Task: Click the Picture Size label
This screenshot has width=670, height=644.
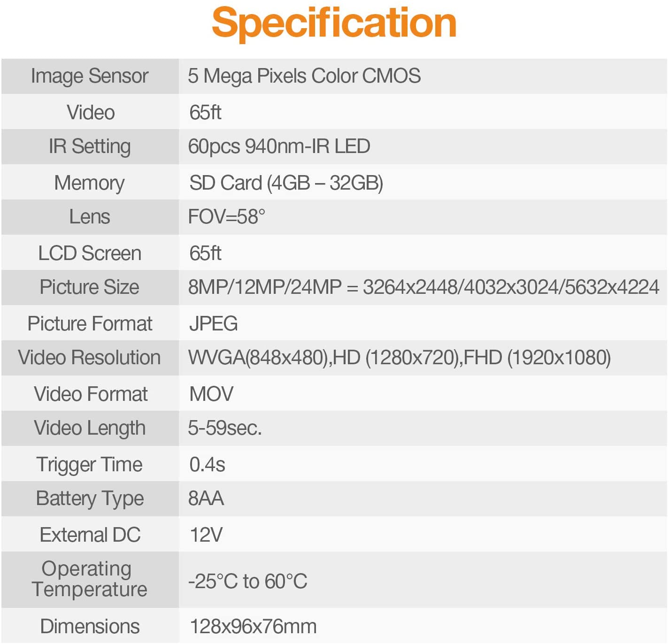Action: click(90, 287)
